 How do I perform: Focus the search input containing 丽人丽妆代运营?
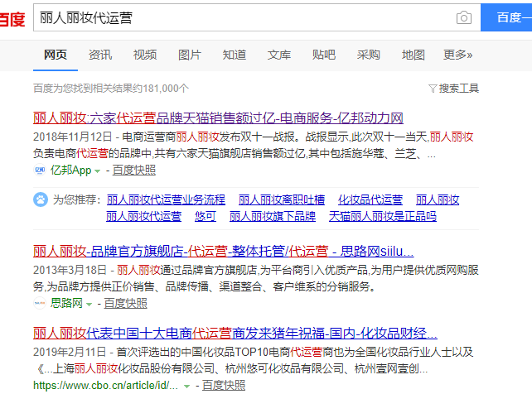click(257, 17)
